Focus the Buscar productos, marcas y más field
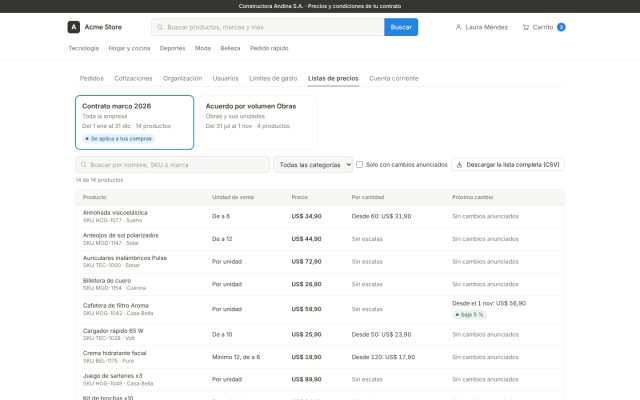The height and width of the screenshot is (400, 640). tap(268, 27)
